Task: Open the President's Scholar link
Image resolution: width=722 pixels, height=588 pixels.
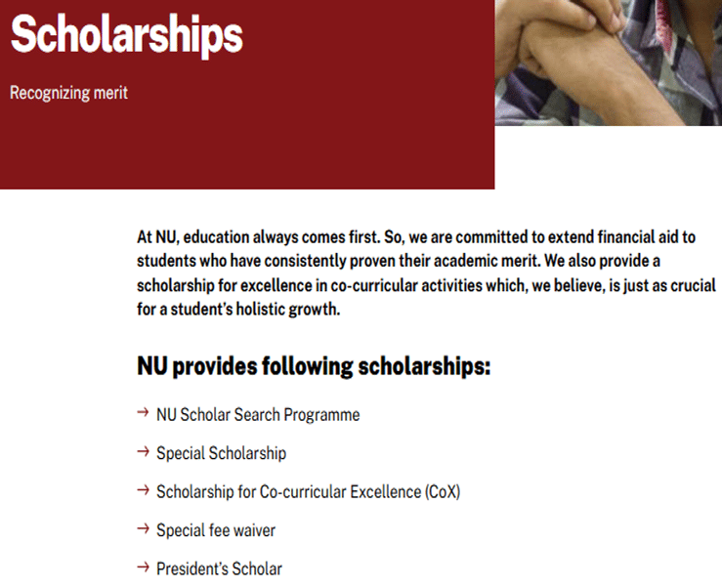Action: coord(219,568)
